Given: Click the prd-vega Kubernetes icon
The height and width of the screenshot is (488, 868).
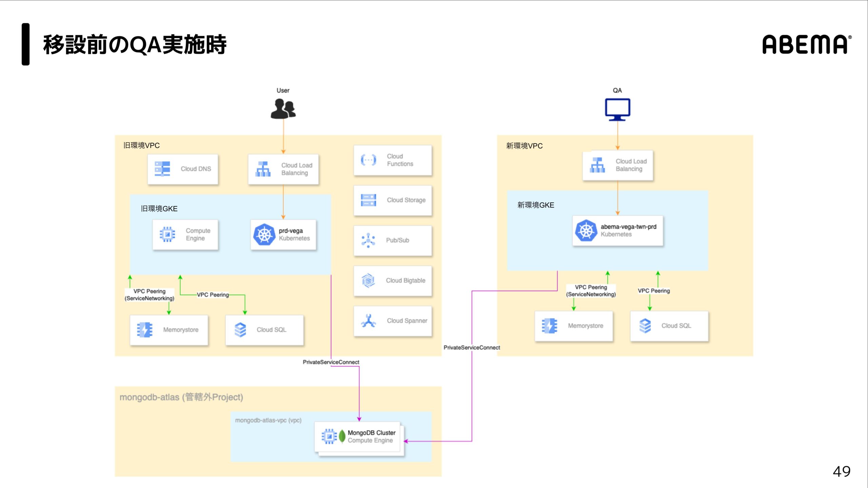Looking at the screenshot, I should pyautogui.click(x=264, y=235).
